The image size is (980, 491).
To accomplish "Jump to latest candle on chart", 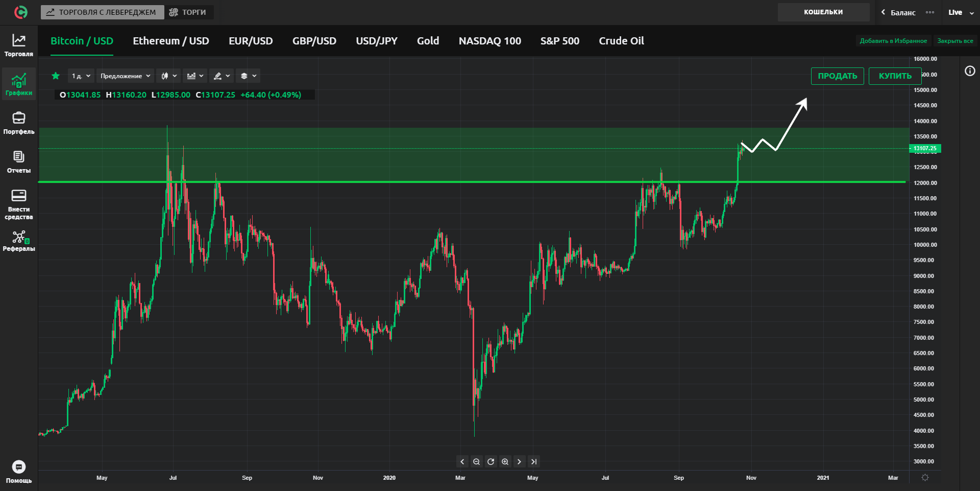I will click(x=533, y=462).
